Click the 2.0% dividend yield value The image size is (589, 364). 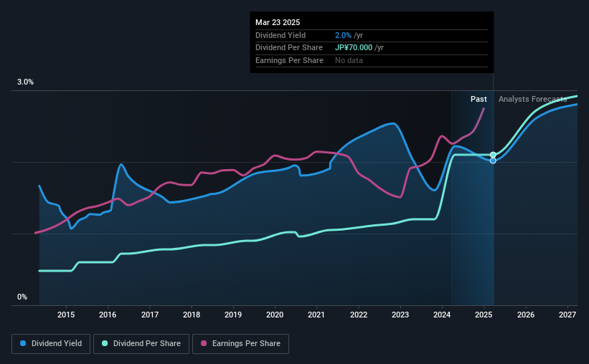343,35
